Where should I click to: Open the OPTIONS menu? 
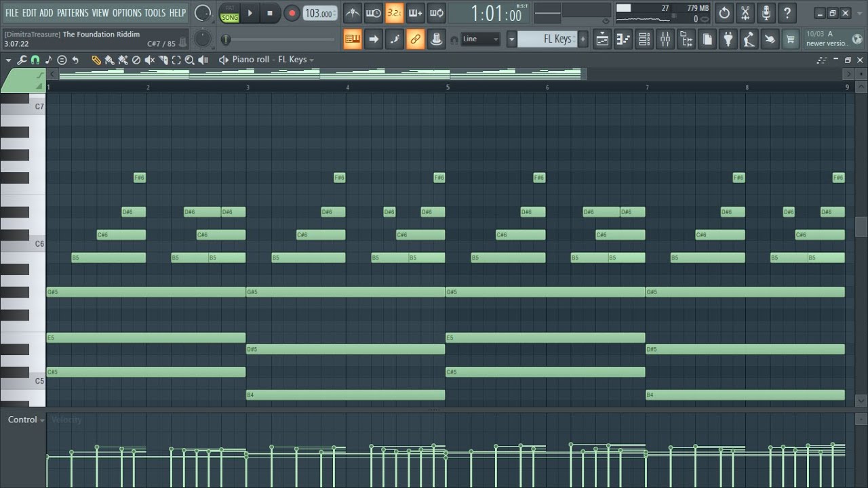point(127,13)
